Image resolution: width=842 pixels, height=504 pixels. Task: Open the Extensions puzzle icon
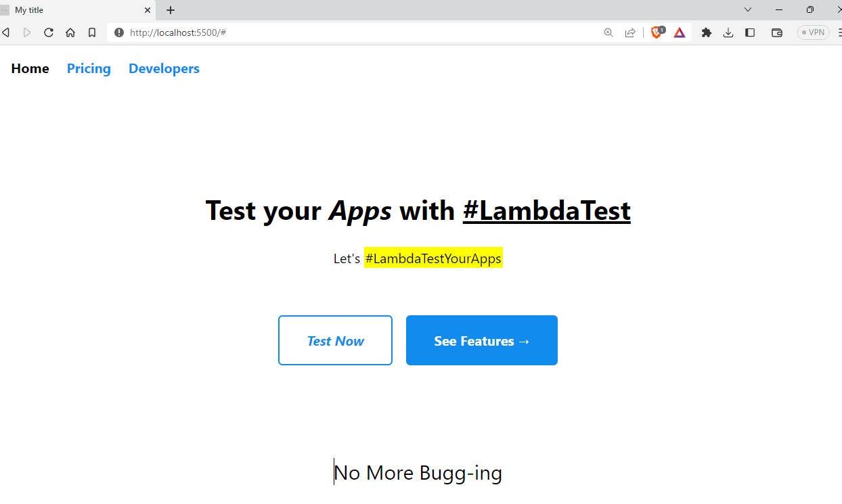pyautogui.click(x=707, y=32)
